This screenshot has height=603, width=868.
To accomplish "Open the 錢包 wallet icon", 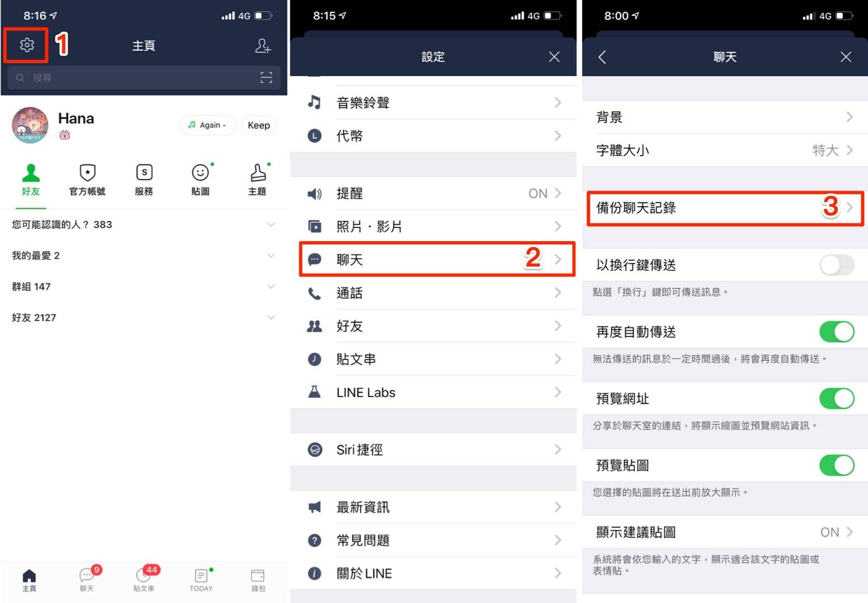I will pyautogui.click(x=258, y=580).
